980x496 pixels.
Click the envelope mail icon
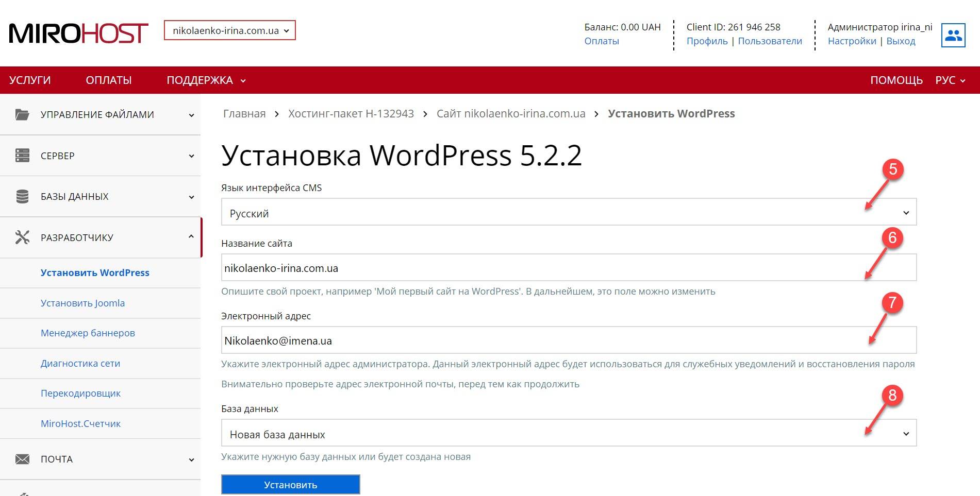[x=22, y=459]
